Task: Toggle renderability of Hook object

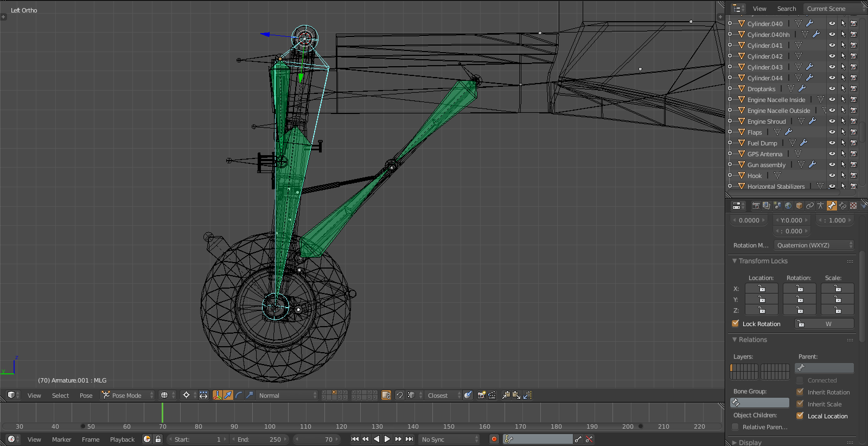Action: pos(853,175)
